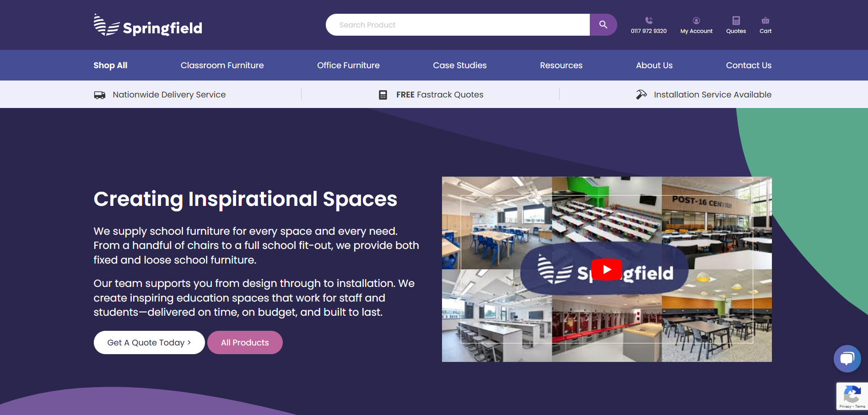
Task: Open the Classroom Furniture menu
Action: (x=222, y=65)
